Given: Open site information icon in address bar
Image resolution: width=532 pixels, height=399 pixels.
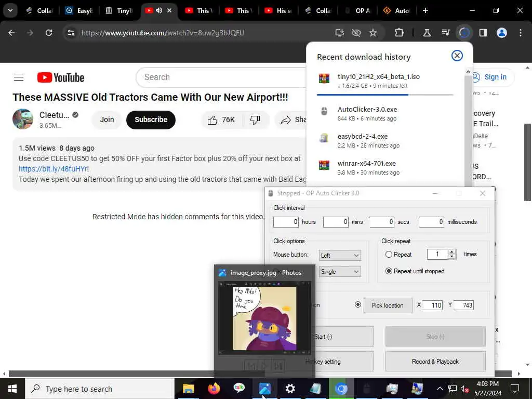Looking at the screenshot, I should [x=71, y=33].
